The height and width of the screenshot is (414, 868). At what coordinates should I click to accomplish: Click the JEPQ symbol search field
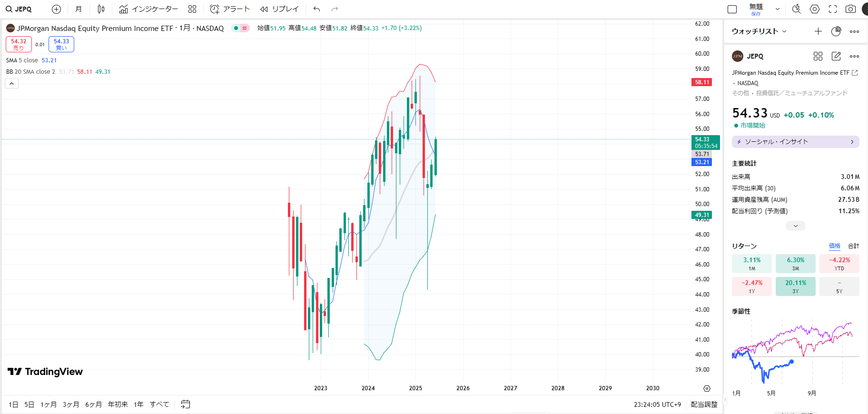(20, 9)
